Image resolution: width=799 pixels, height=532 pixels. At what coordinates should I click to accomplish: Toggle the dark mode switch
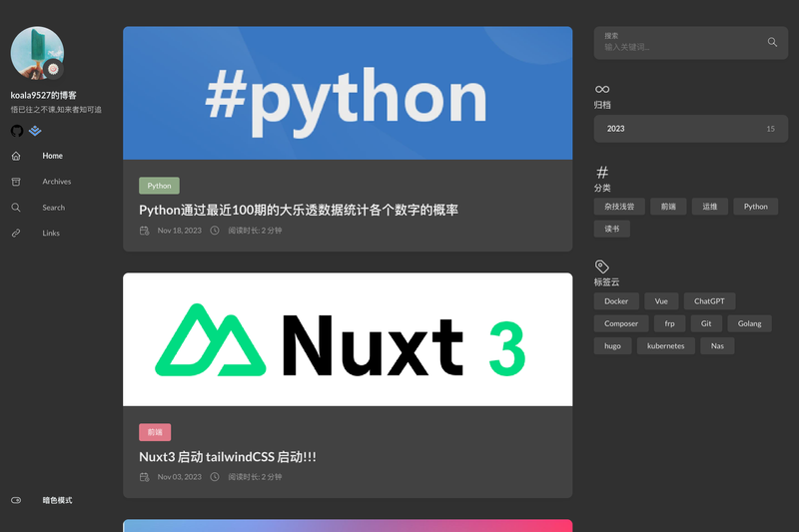(16, 500)
